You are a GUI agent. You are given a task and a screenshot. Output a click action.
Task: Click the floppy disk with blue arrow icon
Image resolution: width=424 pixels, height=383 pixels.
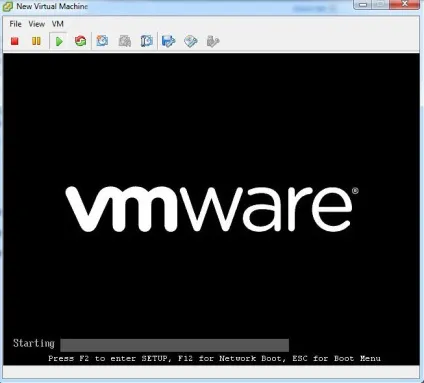[168, 41]
